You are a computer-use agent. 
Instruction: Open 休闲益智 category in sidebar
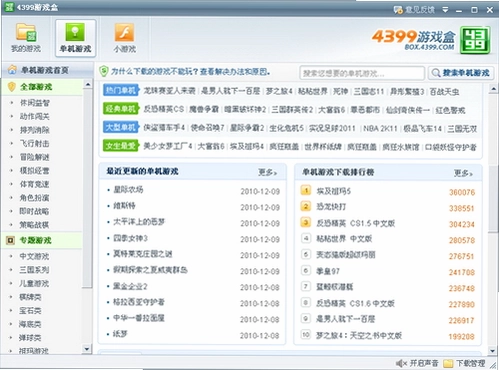[x=34, y=103]
